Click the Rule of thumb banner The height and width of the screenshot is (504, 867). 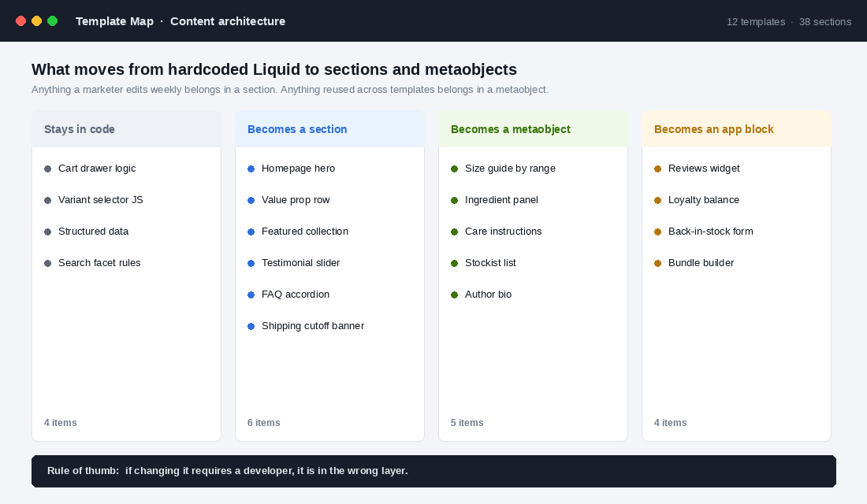coord(433,472)
